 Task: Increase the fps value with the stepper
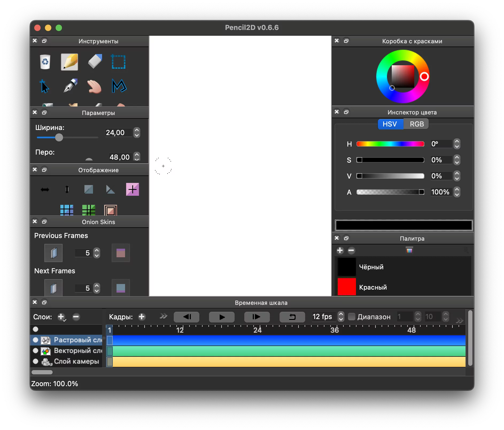click(x=341, y=314)
